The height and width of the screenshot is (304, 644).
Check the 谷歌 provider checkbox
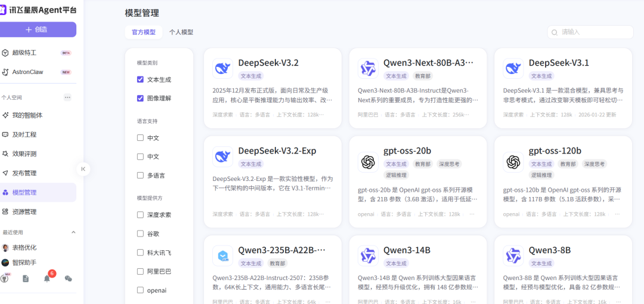coord(141,234)
